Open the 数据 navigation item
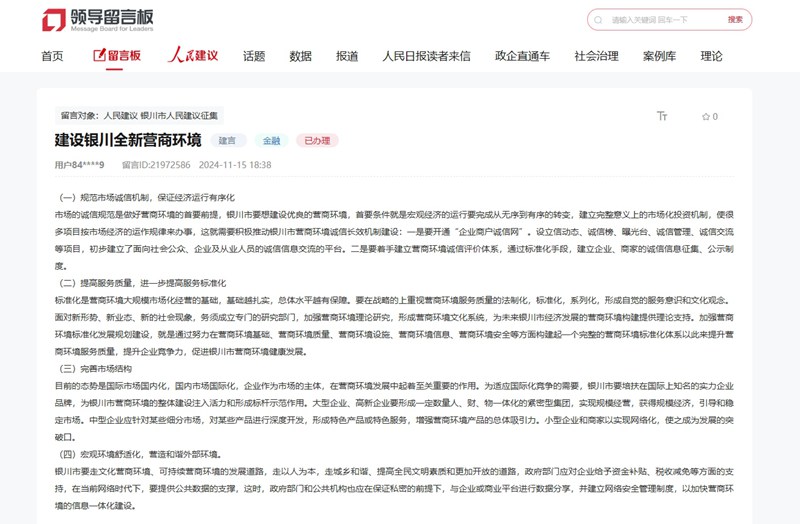Viewport: 800px width, 524px height. 300,56
